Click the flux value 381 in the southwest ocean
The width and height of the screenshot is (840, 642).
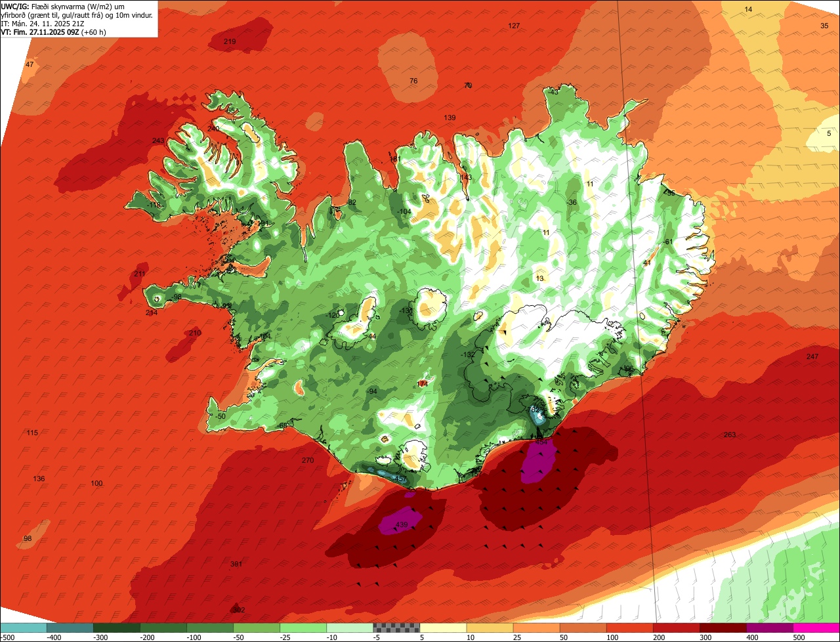tap(236, 564)
